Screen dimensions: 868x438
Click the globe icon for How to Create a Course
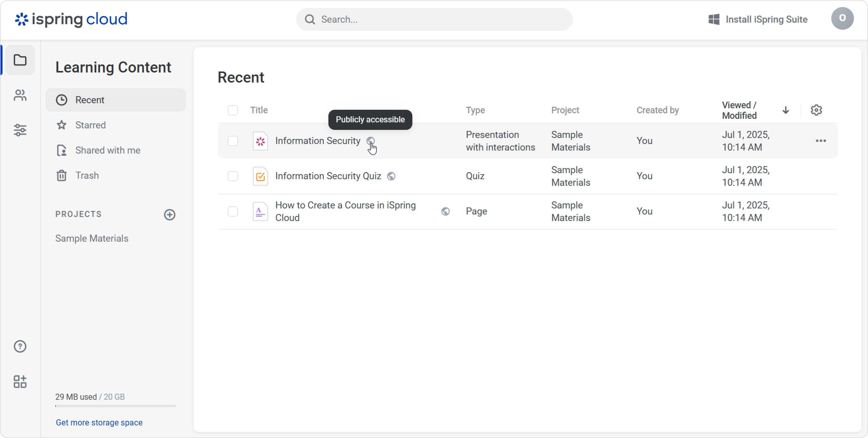point(446,211)
